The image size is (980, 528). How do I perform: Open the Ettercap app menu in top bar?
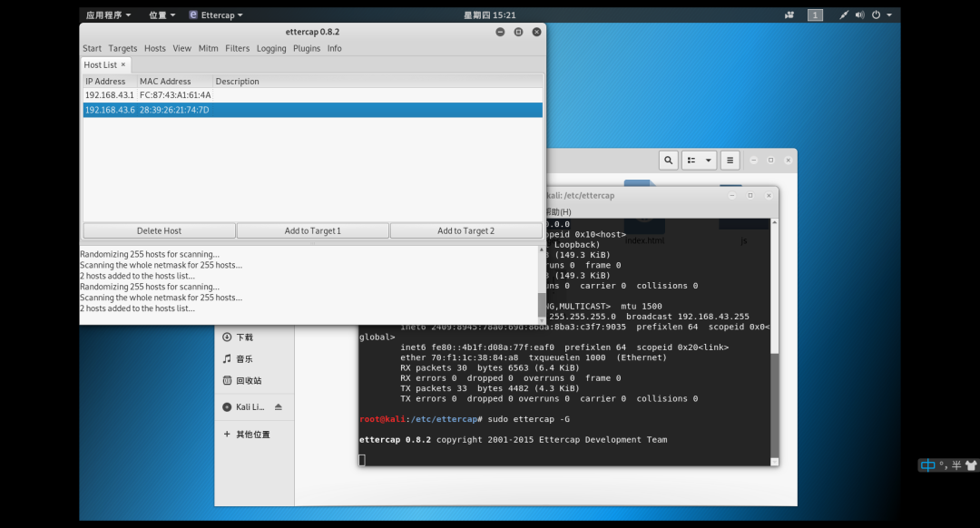216,15
